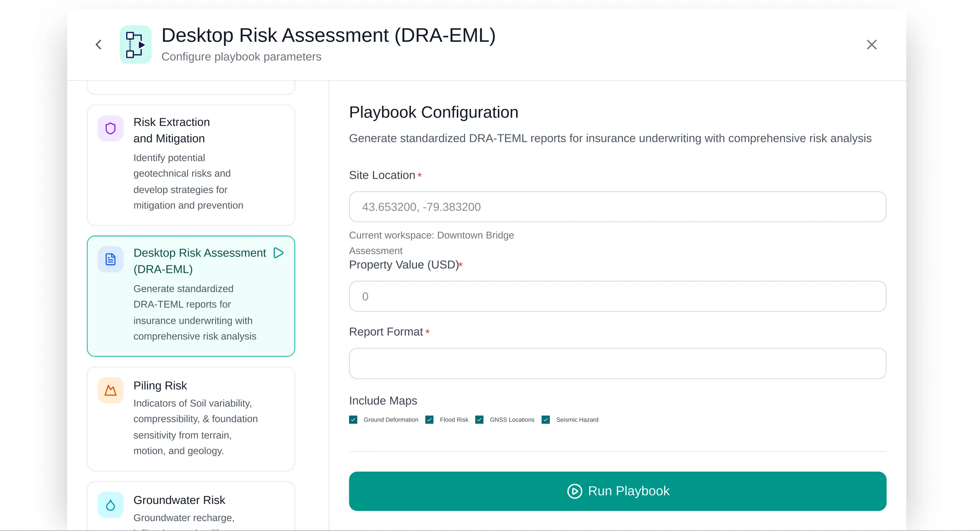
Task: Select the Risk Extraction and Mitigation playbook
Action: pos(191,165)
